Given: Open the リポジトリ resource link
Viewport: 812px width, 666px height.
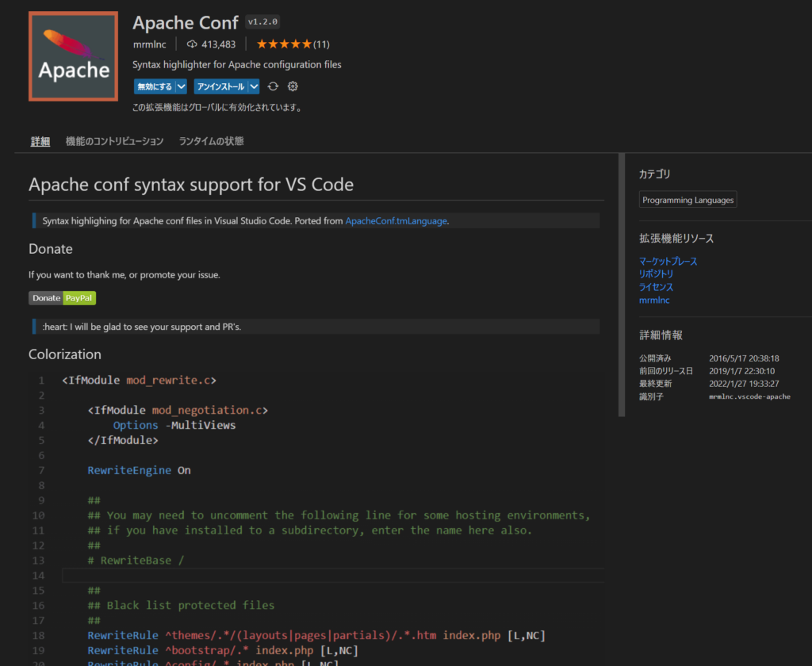Looking at the screenshot, I should tap(656, 274).
